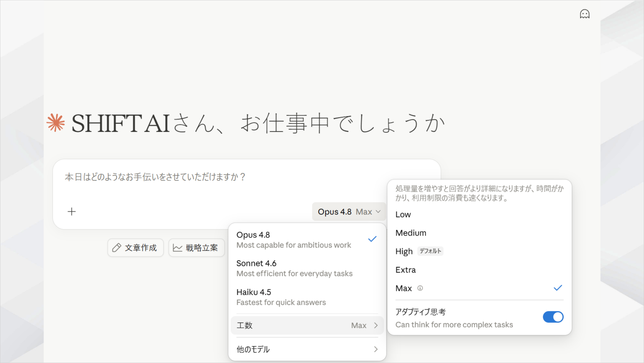Select the High default effort level
This screenshot has width=644, height=363.
(x=479, y=252)
